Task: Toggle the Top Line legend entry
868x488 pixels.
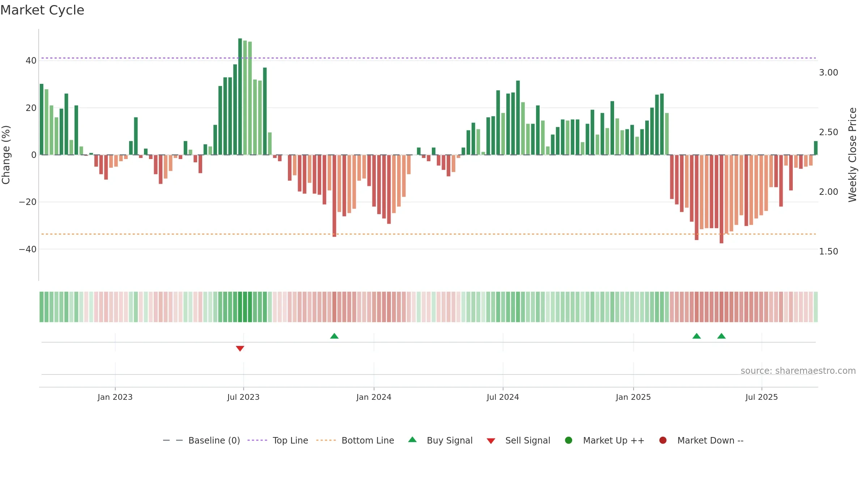Action: [x=277, y=441]
